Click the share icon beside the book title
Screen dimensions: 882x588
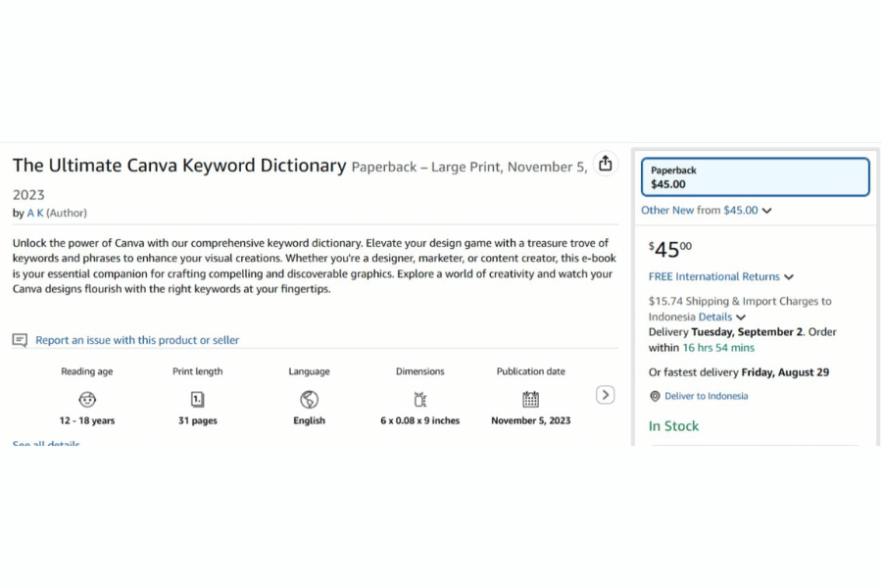point(606,164)
